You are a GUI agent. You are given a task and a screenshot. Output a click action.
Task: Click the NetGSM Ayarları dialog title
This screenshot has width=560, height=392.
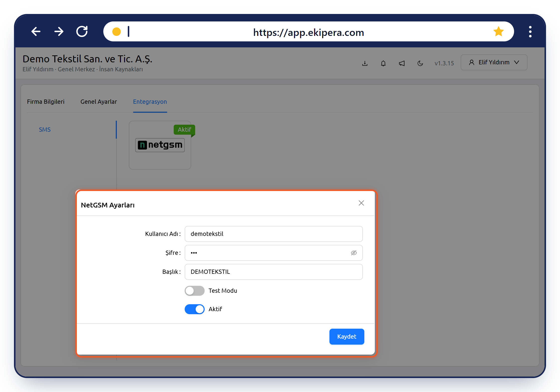[x=108, y=205]
